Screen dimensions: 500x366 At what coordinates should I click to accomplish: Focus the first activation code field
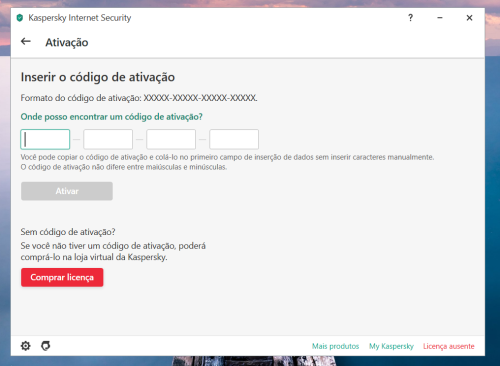tap(45, 139)
